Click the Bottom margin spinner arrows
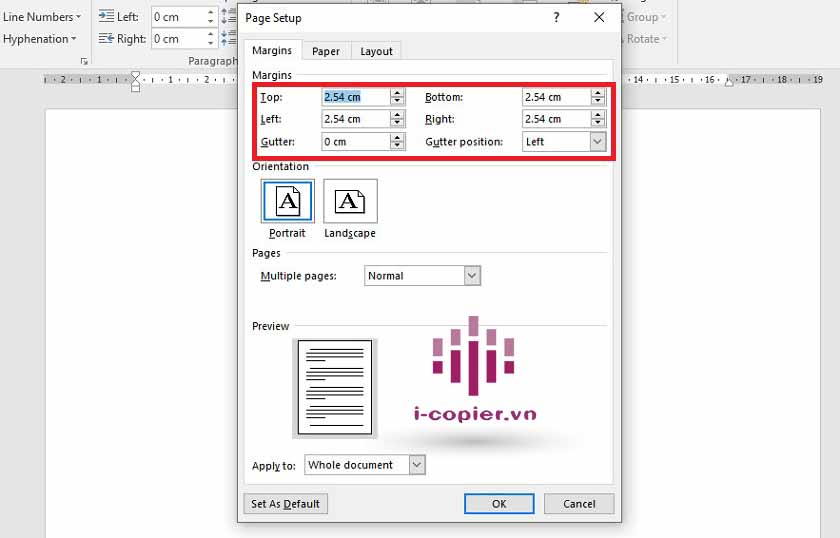Image resolution: width=840 pixels, height=538 pixels. (x=598, y=97)
